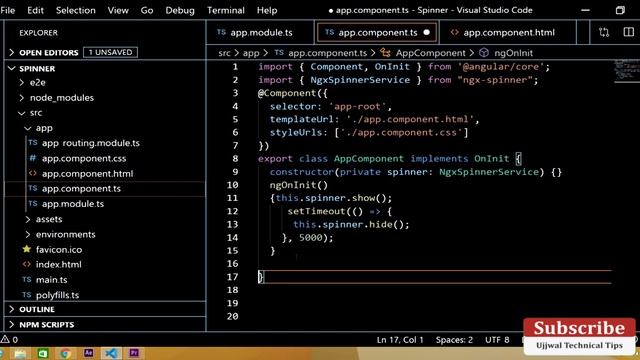This screenshot has width=640, height=360.
Task: Open app.component.html in the explorer
Action: pyautogui.click(x=87, y=173)
